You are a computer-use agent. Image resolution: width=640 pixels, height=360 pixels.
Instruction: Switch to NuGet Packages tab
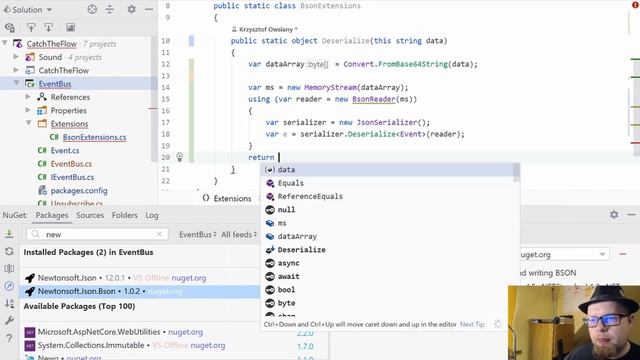point(52,215)
